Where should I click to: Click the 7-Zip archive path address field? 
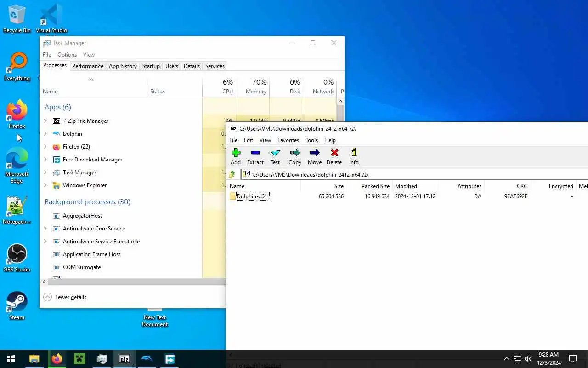pyautogui.click(x=414, y=174)
